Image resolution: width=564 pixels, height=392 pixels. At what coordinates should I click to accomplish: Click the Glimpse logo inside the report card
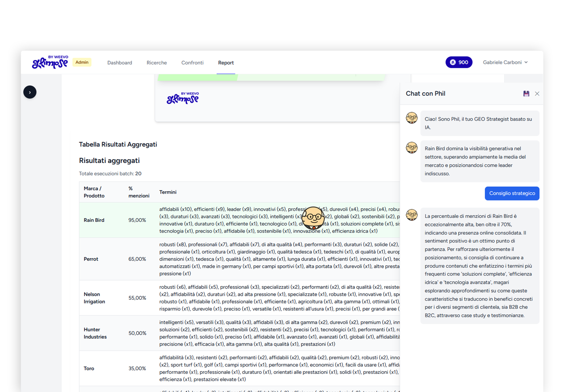pyautogui.click(x=183, y=98)
